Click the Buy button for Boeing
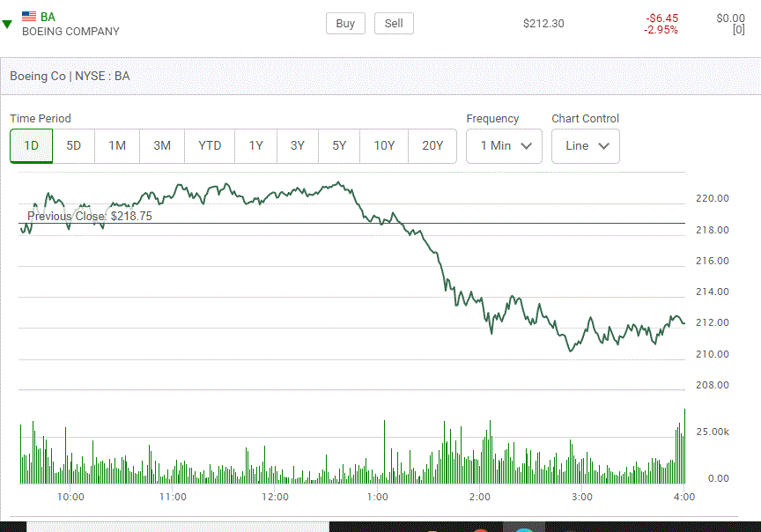Viewport: 761px width, 532px height. pyautogui.click(x=345, y=23)
